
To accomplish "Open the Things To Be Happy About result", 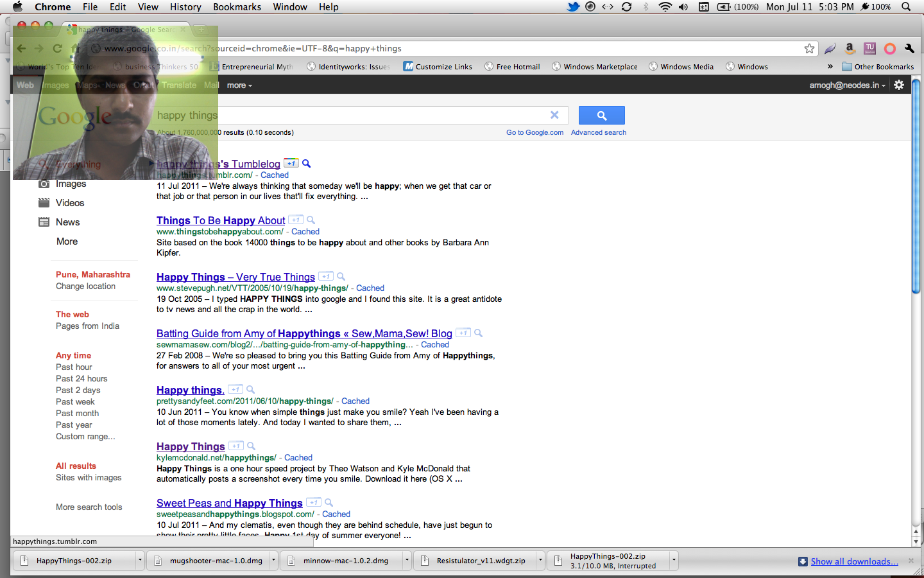I will coord(221,220).
